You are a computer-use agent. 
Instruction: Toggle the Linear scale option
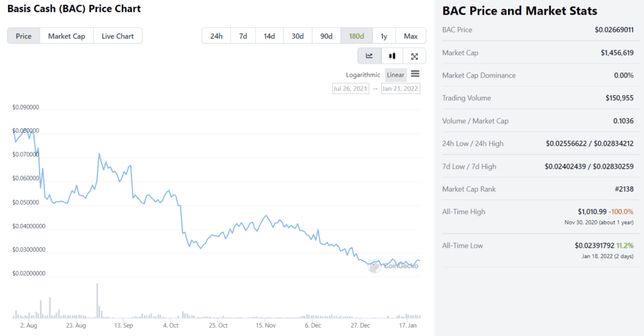tap(396, 75)
